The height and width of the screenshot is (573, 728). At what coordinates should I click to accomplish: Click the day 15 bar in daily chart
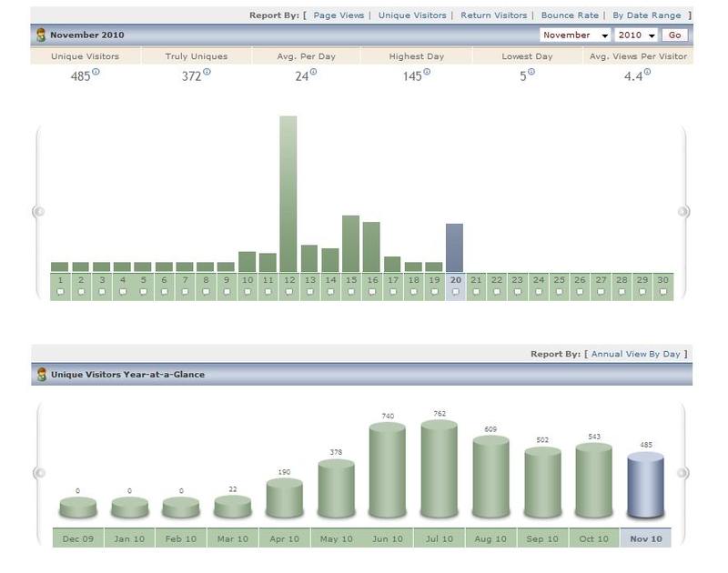[350, 244]
